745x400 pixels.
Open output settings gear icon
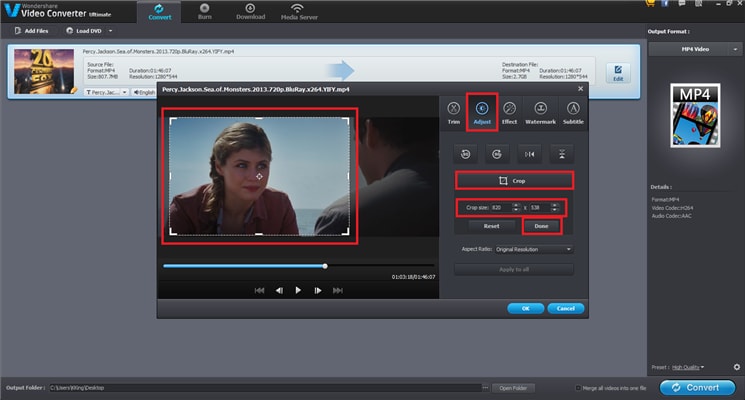[x=736, y=367]
